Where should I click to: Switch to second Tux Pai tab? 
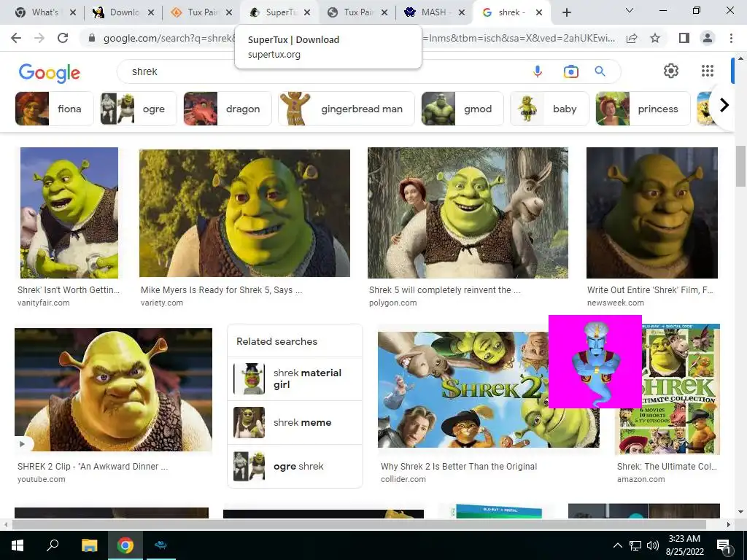pos(357,12)
